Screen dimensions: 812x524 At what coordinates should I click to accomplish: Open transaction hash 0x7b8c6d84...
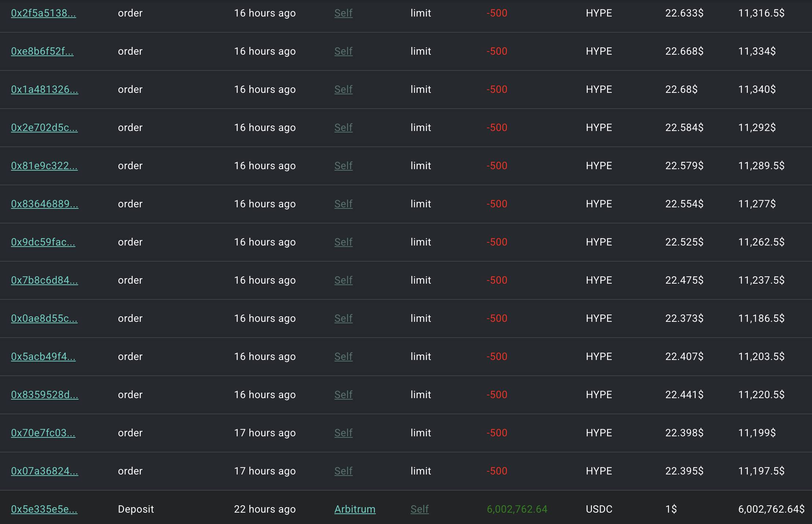(44, 280)
